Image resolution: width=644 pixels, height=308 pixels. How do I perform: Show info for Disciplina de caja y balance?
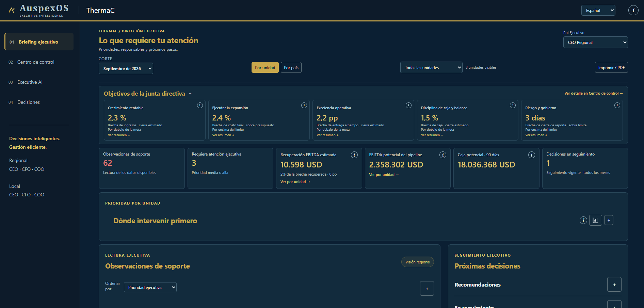point(513,106)
